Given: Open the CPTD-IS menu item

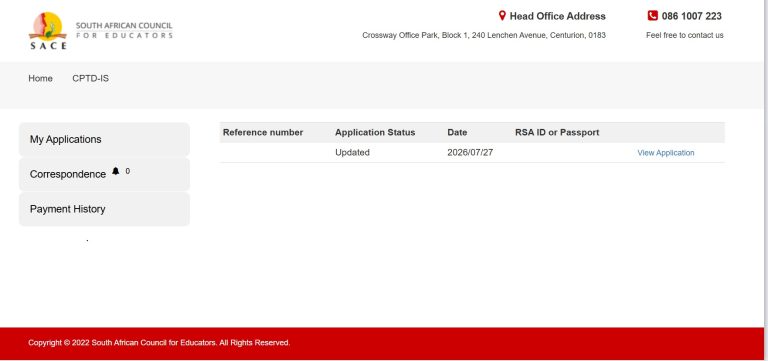Looking at the screenshot, I should [x=91, y=78].
